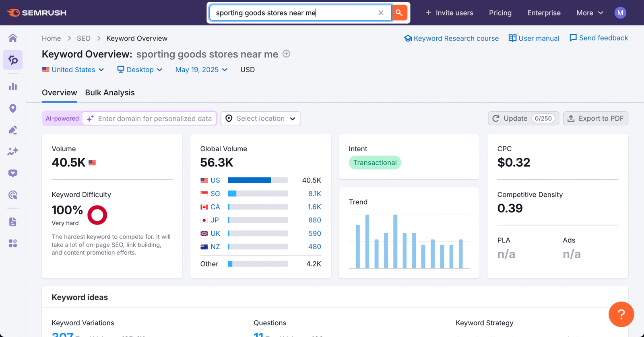Expand the United States country dropdown
The image size is (644, 337).
[73, 70]
